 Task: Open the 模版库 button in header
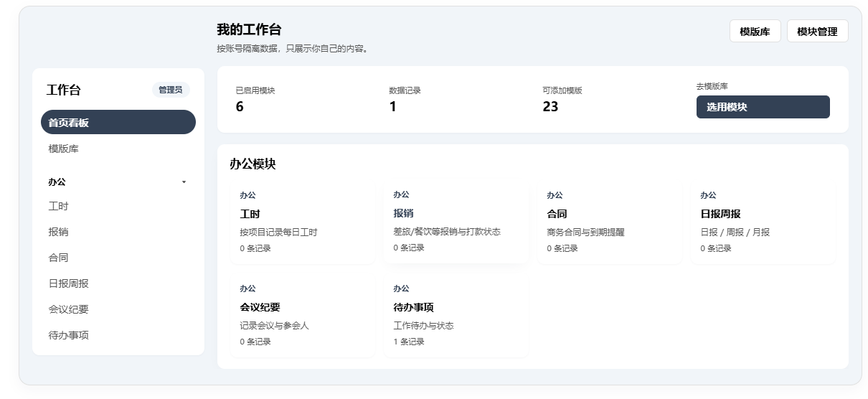click(x=755, y=32)
